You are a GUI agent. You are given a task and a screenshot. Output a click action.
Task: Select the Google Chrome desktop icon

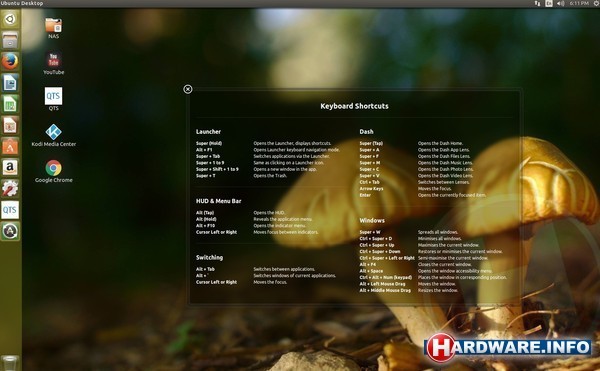tap(54, 171)
